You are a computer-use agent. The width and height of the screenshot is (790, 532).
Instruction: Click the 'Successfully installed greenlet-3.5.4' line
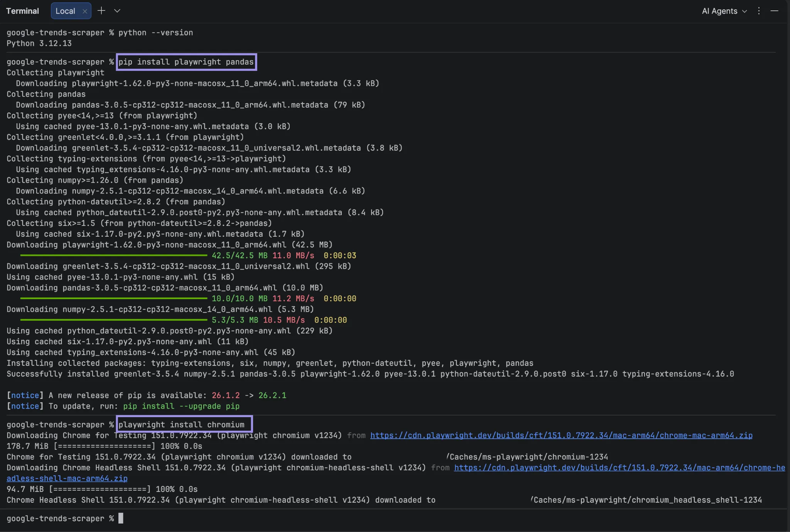370,374
